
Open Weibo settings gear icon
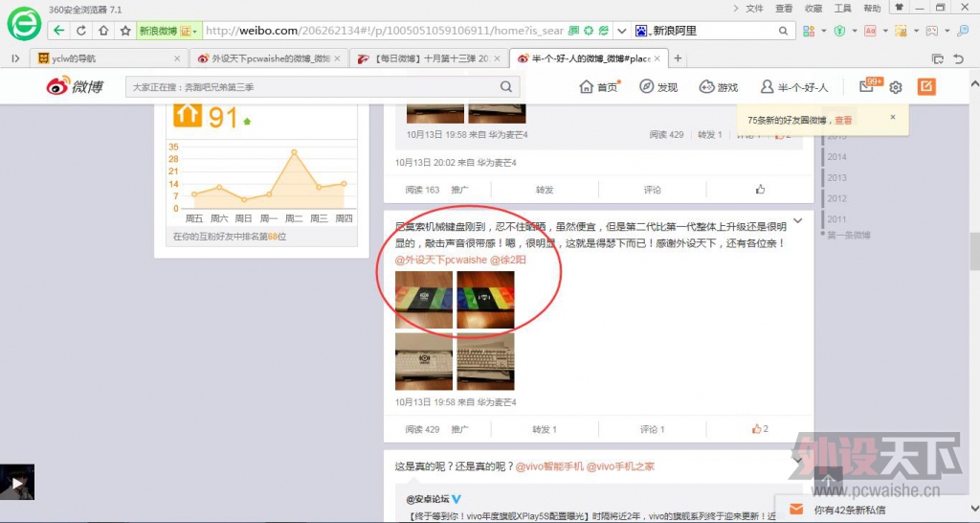pos(896,87)
